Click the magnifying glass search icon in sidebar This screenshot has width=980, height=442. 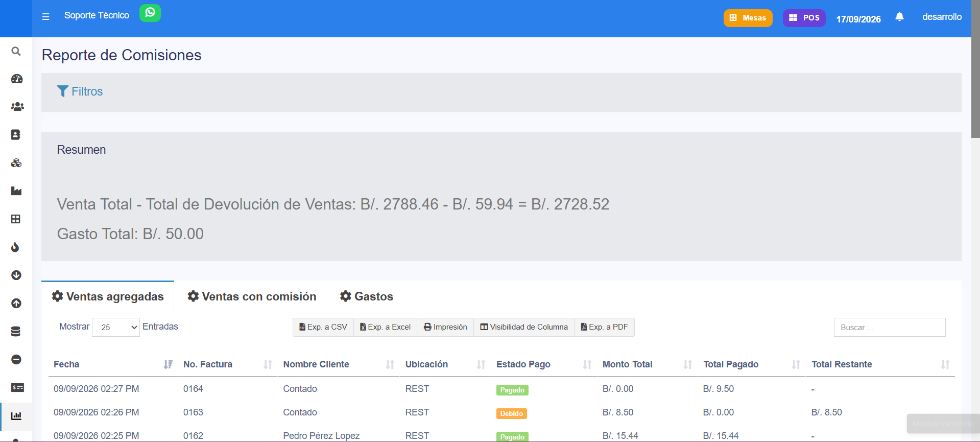(16, 51)
